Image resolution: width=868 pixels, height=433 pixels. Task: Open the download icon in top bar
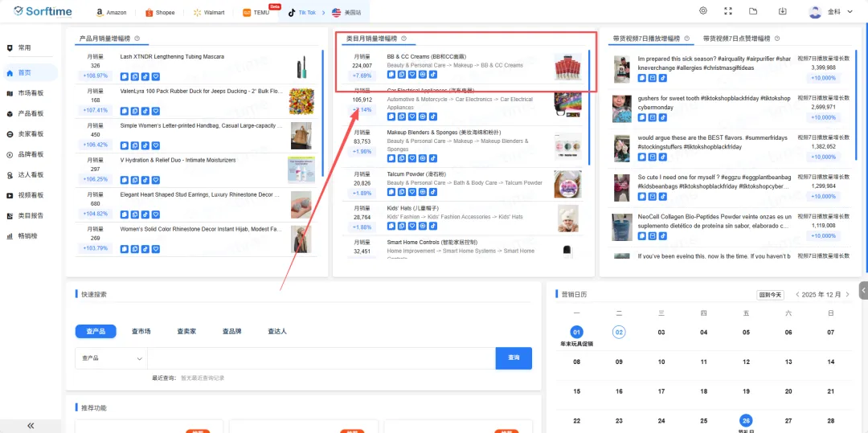tap(782, 11)
